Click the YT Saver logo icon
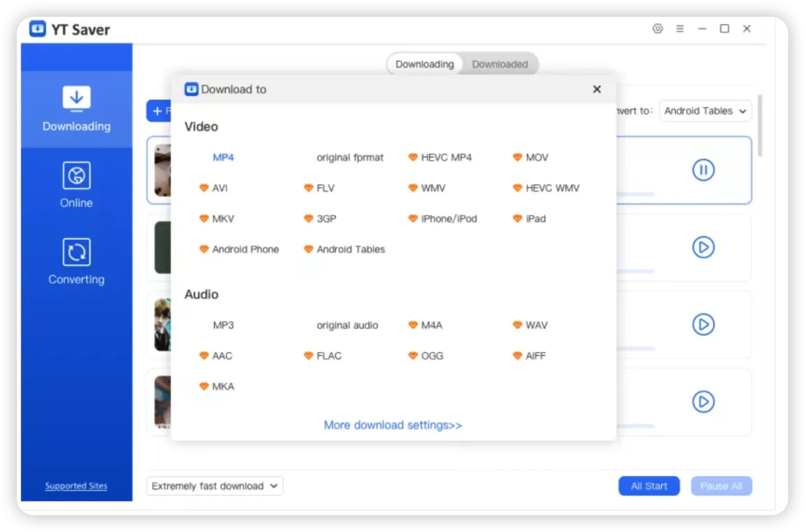 tap(37, 29)
